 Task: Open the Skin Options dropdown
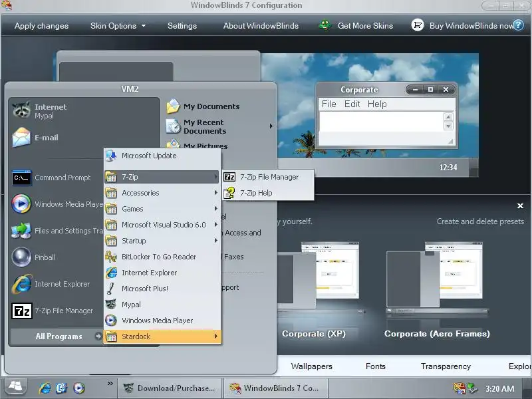coord(118,26)
